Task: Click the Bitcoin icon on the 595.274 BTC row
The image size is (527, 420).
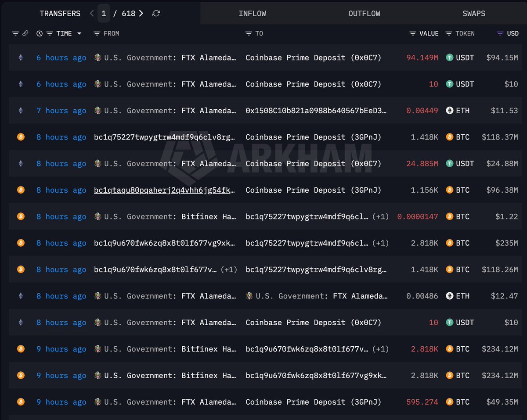Action: coord(21,402)
